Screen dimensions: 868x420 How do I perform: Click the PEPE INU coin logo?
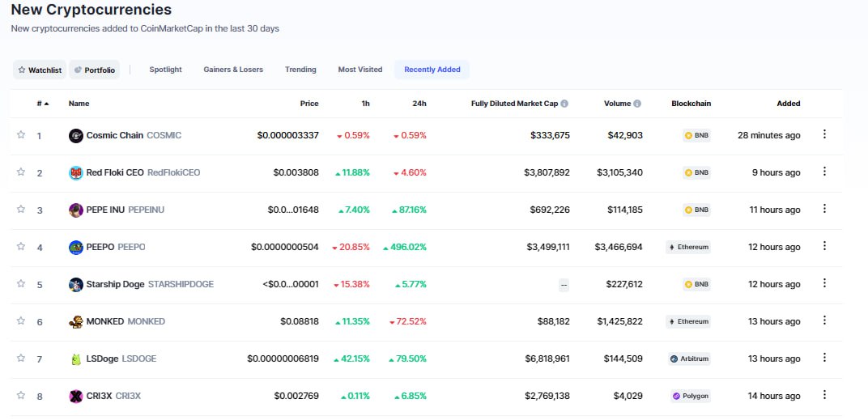click(76, 210)
